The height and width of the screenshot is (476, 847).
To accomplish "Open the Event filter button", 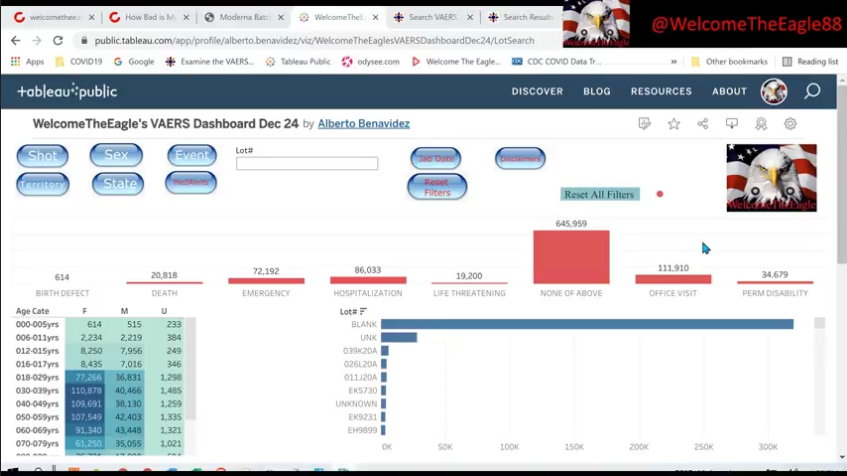I will tap(191, 155).
